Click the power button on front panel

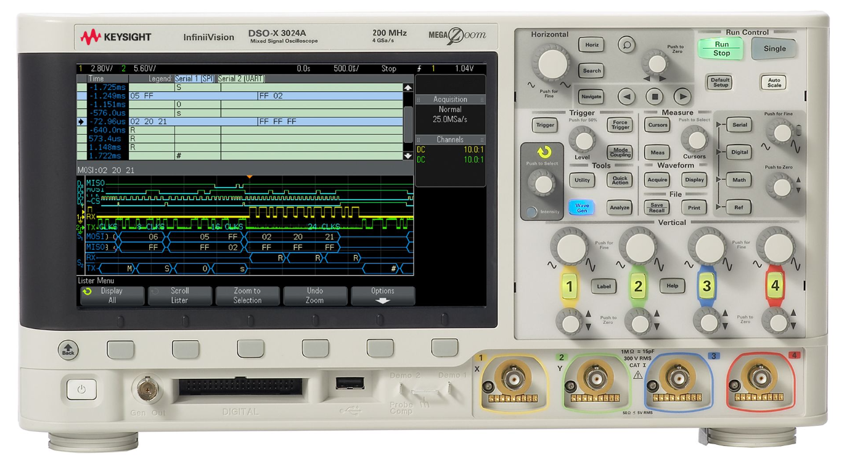[82, 389]
